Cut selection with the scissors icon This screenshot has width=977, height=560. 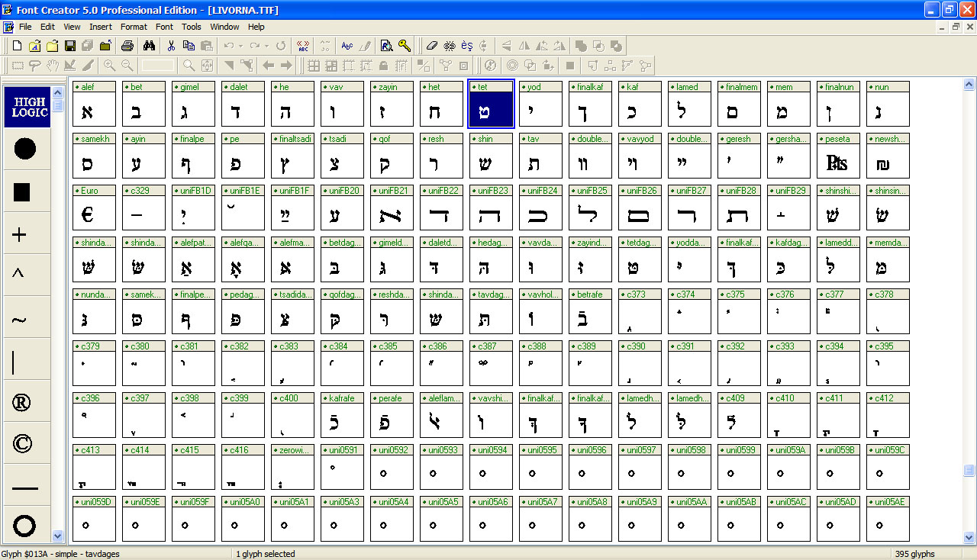(172, 46)
